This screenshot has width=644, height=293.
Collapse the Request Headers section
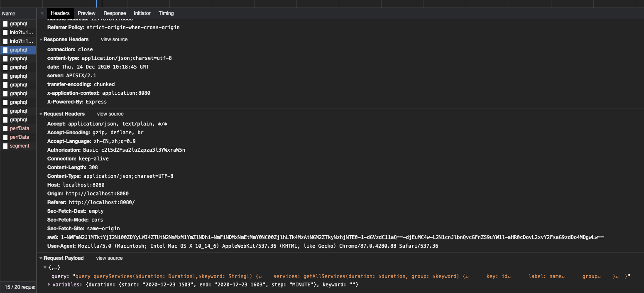pos(41,114)
